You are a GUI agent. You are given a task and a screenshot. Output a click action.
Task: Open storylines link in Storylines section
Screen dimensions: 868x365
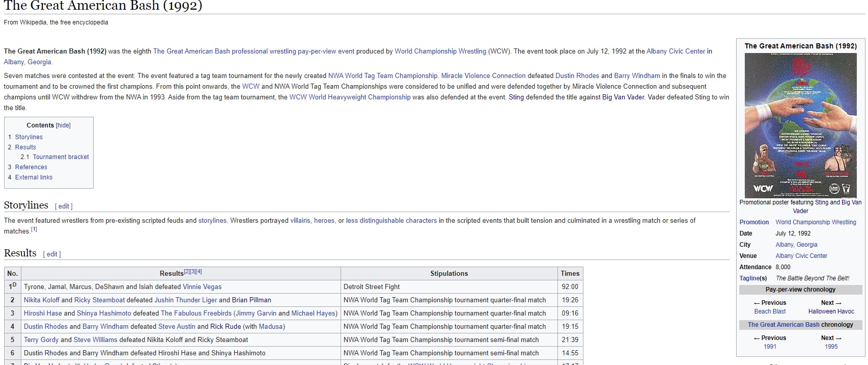[x=212, y=221]
